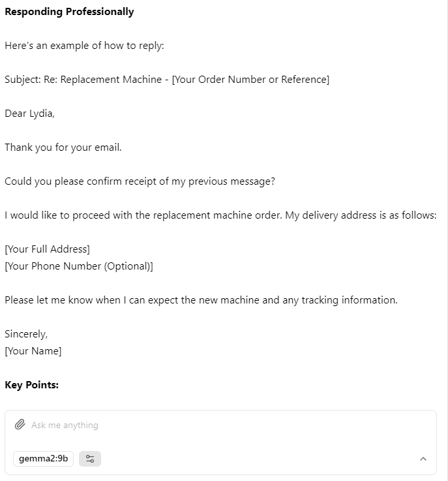448x481 pixels.
Task: Click the 'Please let me know when' sentence
Action: pyautogui.click(x=201, y=300)
